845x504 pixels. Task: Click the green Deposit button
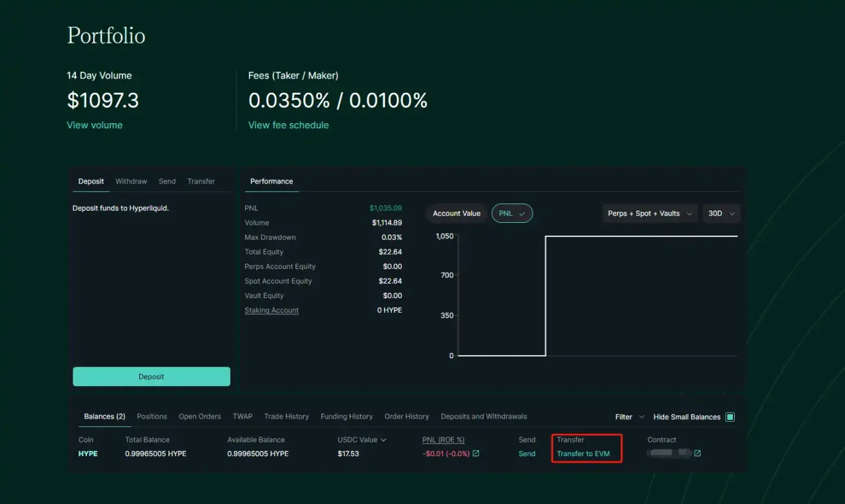[152, 376]
